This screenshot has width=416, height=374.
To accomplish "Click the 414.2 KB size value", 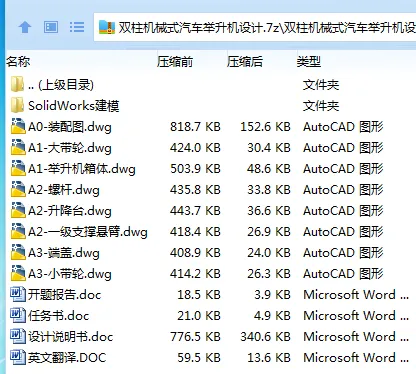I will 195,274.
